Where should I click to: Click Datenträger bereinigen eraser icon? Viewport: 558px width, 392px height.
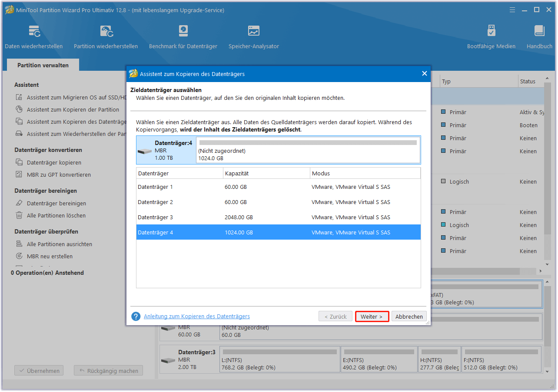point(19,203)
